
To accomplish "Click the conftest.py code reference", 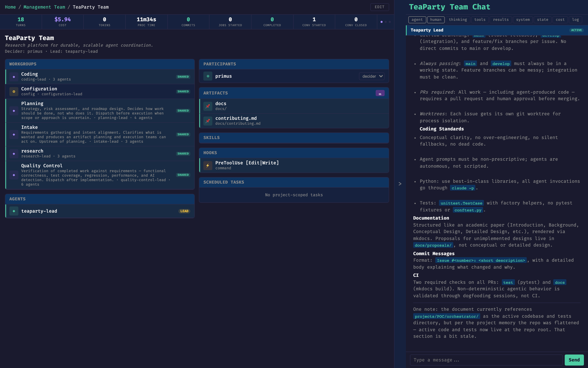I will [468, 210].
